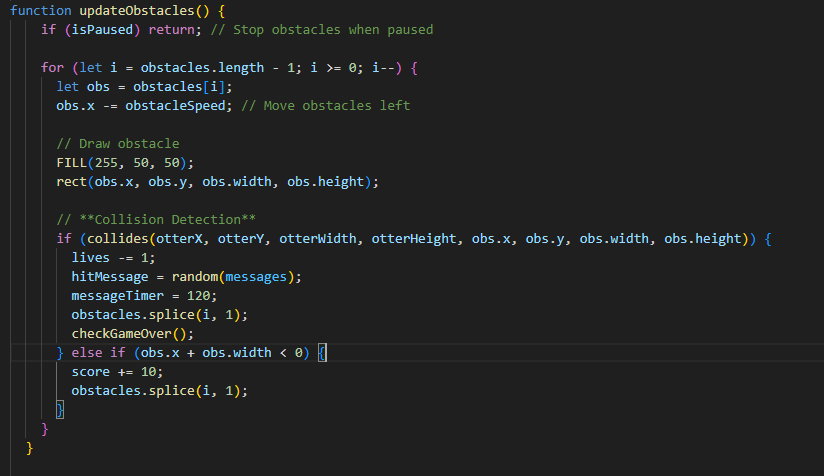
Task: Click the i-- decrement expression
Action: [384, 67]
